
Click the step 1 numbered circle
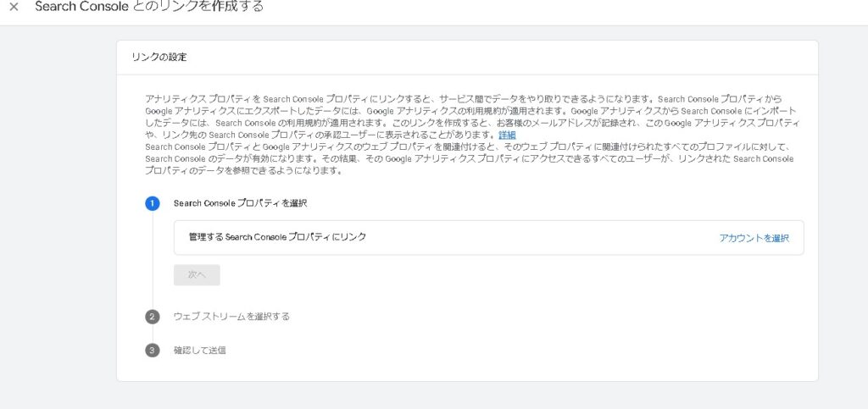point(153,203)
